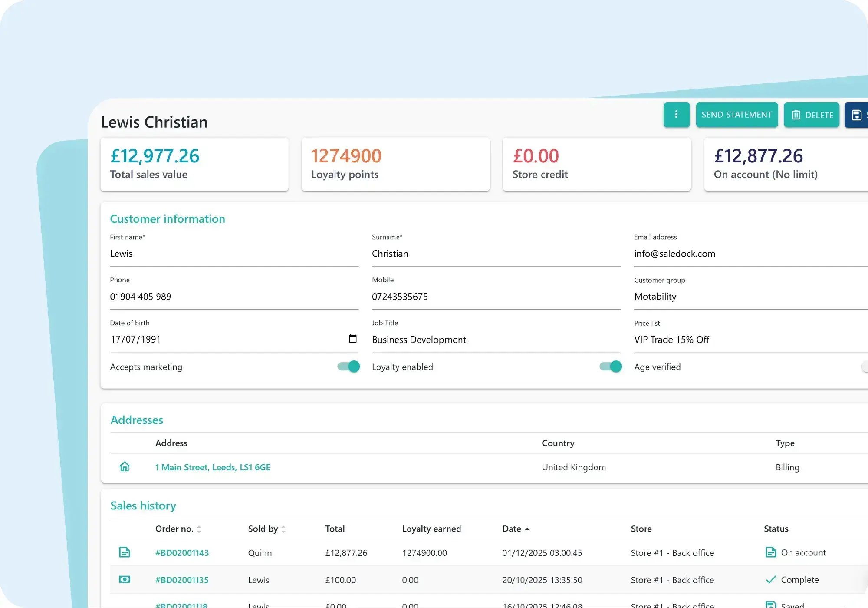Click the Loyalty earned column header

tap(431, 529)
